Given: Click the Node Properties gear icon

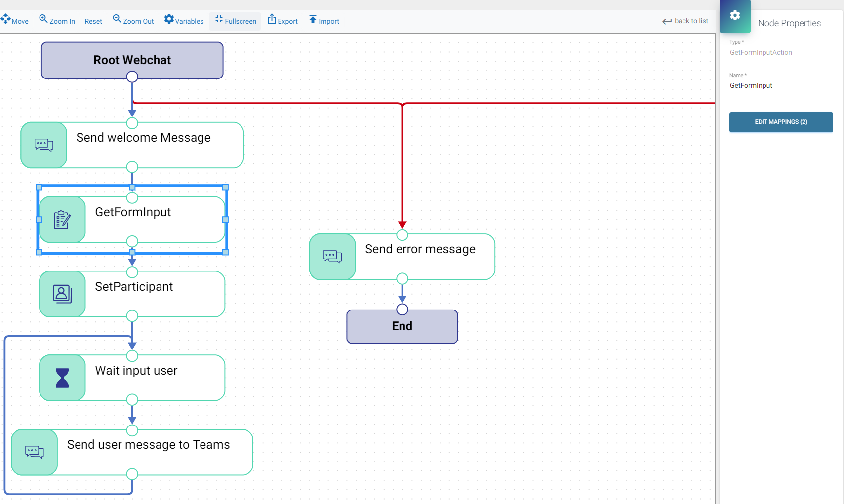Looking at the screenshot, I should (735, 16).
